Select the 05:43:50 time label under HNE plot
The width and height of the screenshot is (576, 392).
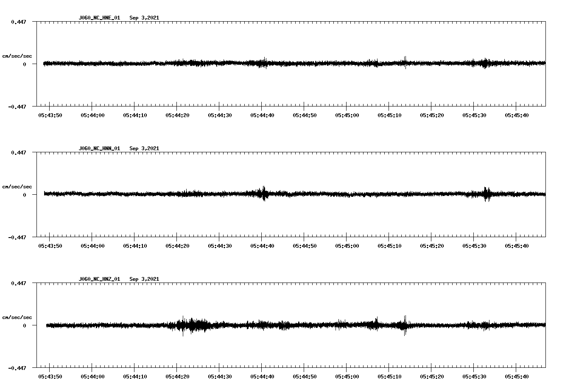pyautogui.click(x=50, y=115)
